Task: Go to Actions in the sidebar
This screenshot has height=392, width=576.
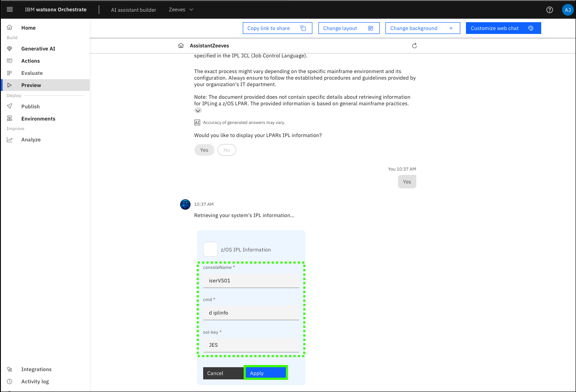Action: pyautogui.click(x=30, y=61)
